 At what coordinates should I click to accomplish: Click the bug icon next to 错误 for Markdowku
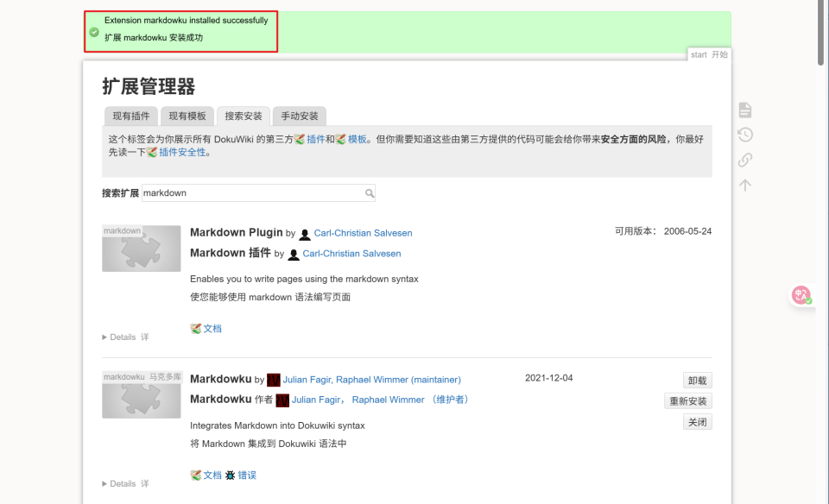point(230,474)
